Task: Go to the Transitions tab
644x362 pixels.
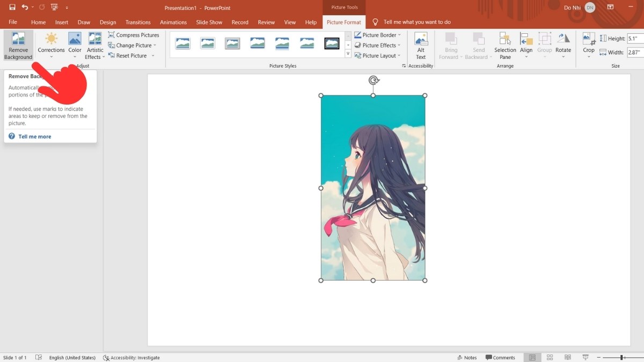Action: coord(138,22)
